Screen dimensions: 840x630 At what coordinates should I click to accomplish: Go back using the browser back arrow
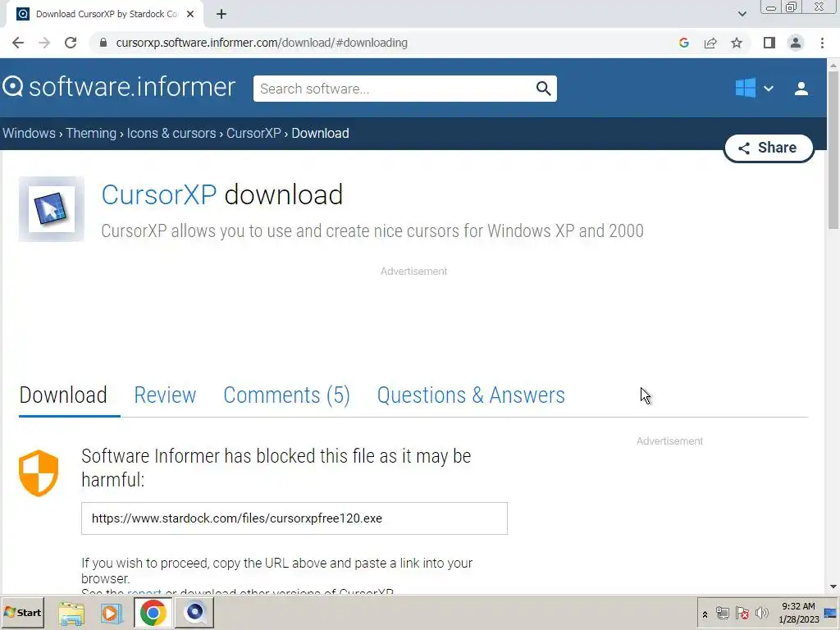(18, 43)
